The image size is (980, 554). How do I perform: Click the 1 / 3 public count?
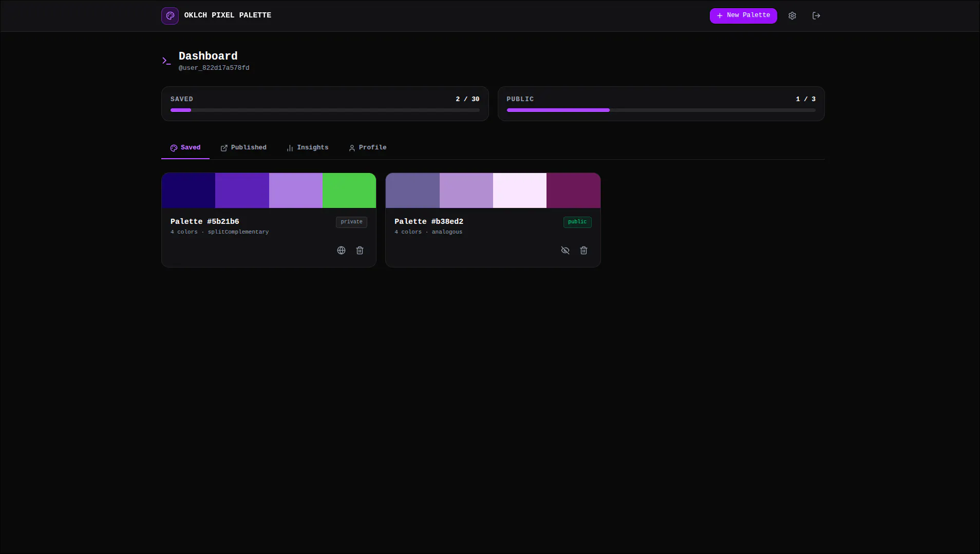(x=805, y=99)
